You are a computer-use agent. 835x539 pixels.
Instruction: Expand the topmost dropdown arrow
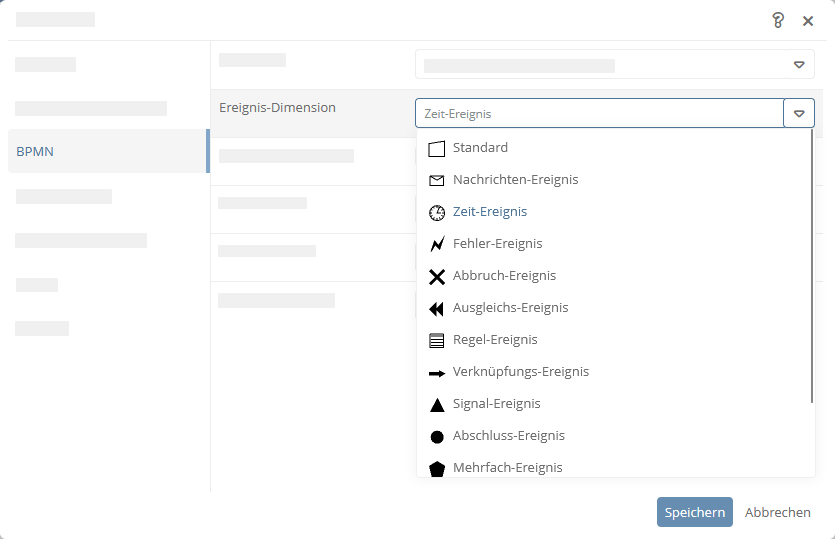[799, 64]
